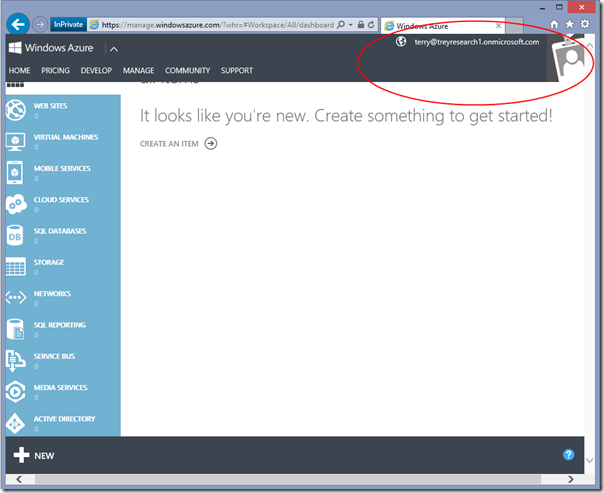
Task: Open the DEVELOP menu item
Action: coord(96,70)
